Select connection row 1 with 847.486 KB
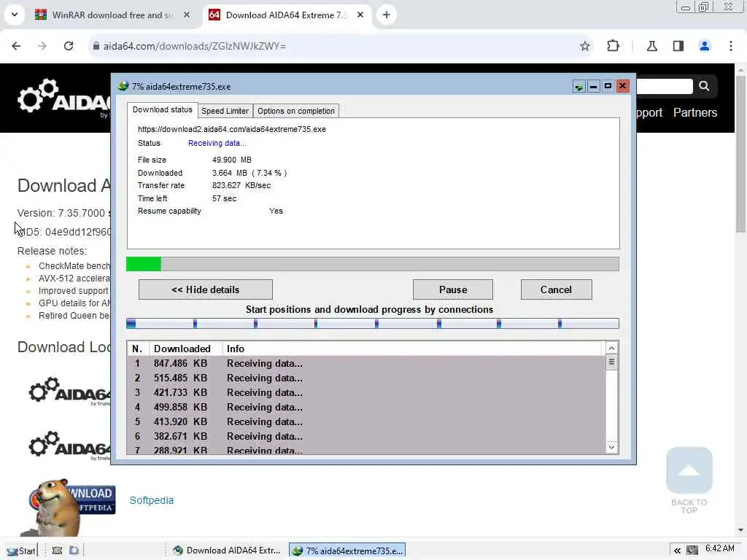This screenshot has width=747, height=560. [366, 363]
